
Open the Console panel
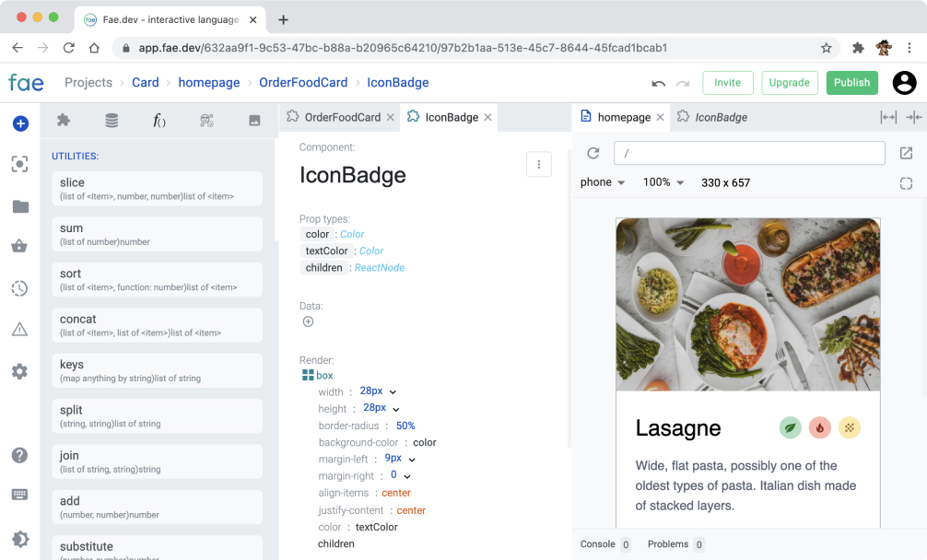pyautogui.click(x=604, y=544)
